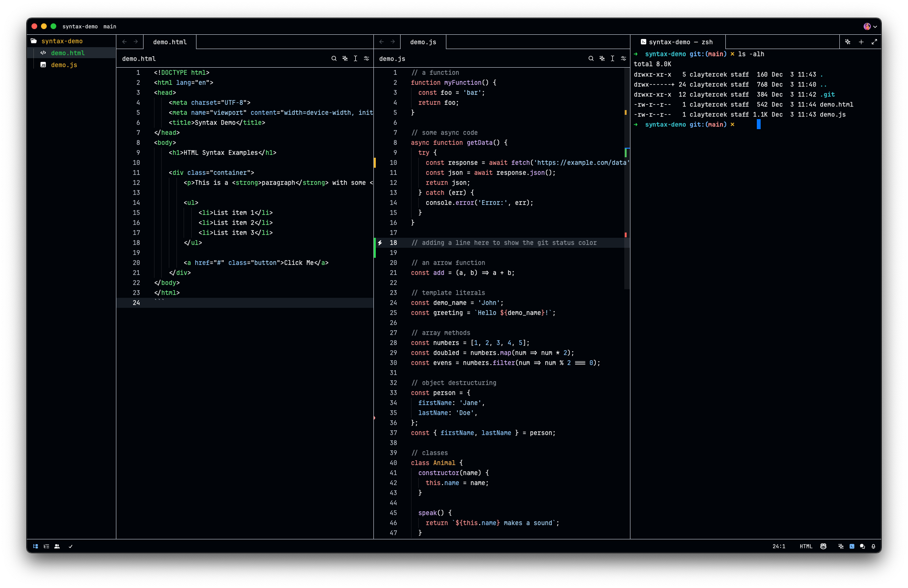Click the git-added marker beside line 18
The width and height of the screenshot is (908, 588).
tap(375, 248)
